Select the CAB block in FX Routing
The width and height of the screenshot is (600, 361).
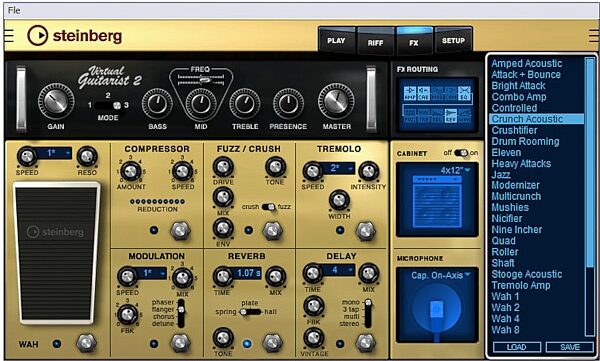click(423, 94)
